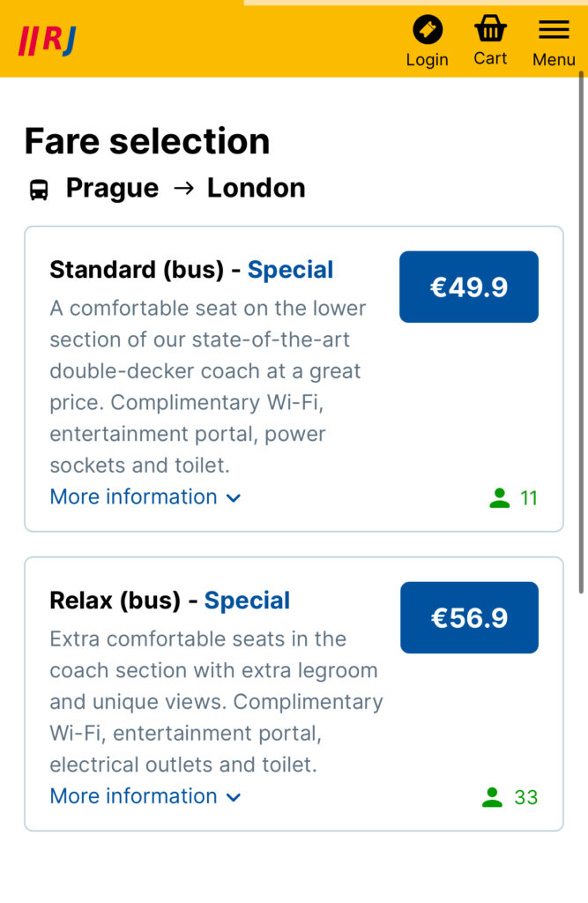Open the hamburger Menu icon

coord(554,30)
